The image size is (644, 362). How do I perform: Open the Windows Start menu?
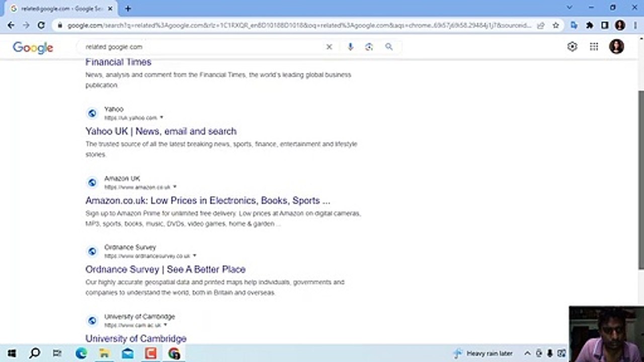[12, 353]
